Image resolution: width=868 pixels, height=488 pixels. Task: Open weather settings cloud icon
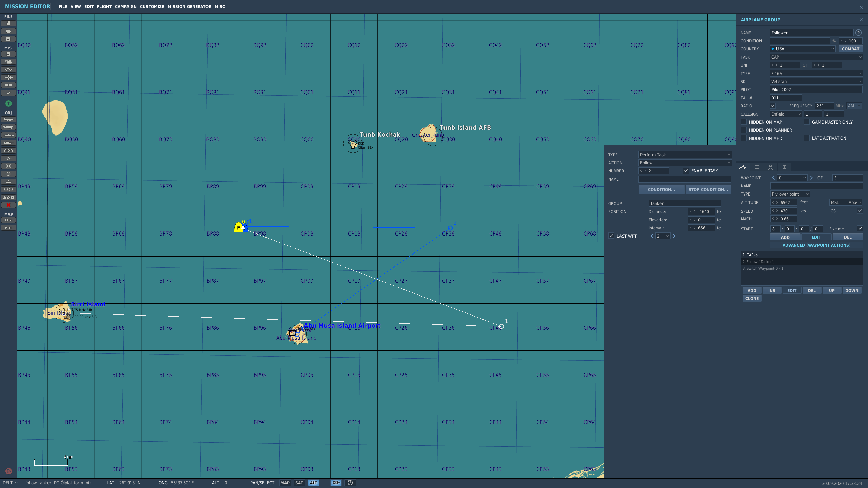point(8,62)
